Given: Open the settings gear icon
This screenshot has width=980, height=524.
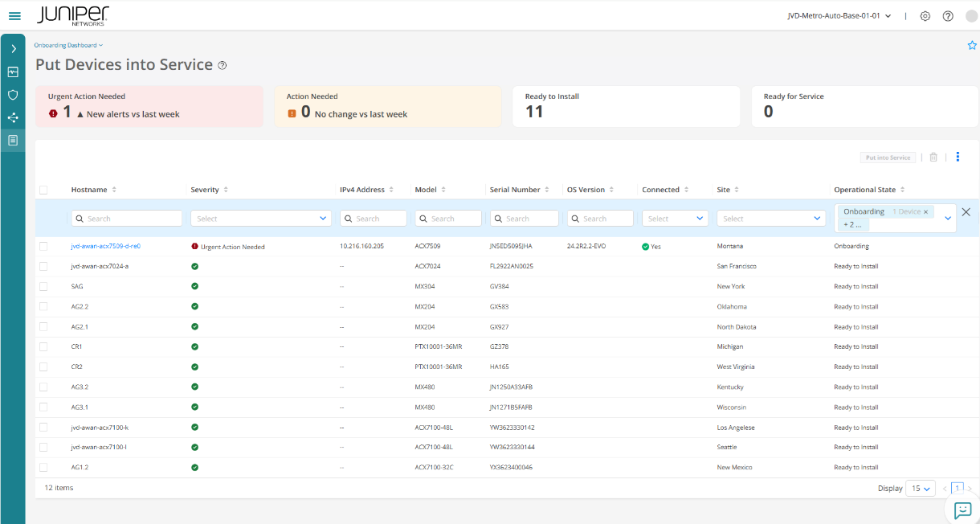Looking at the screenshot, I should click(x=925, y=16).
